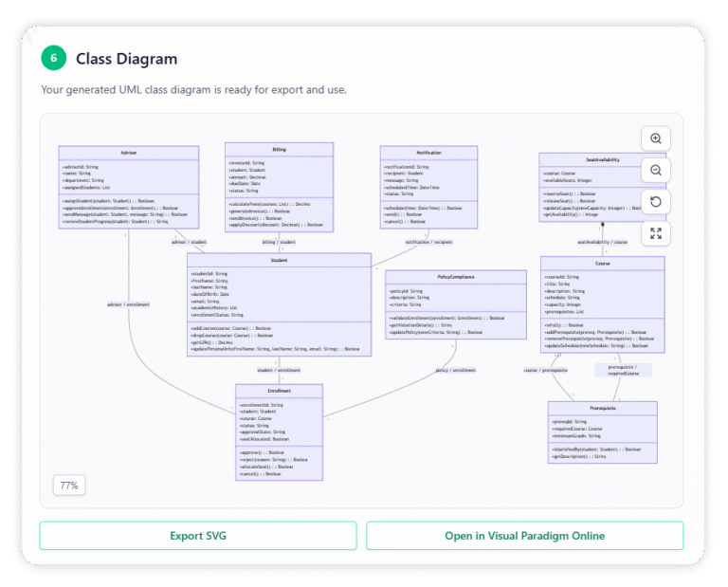Select the Student class title

(279, 260)
